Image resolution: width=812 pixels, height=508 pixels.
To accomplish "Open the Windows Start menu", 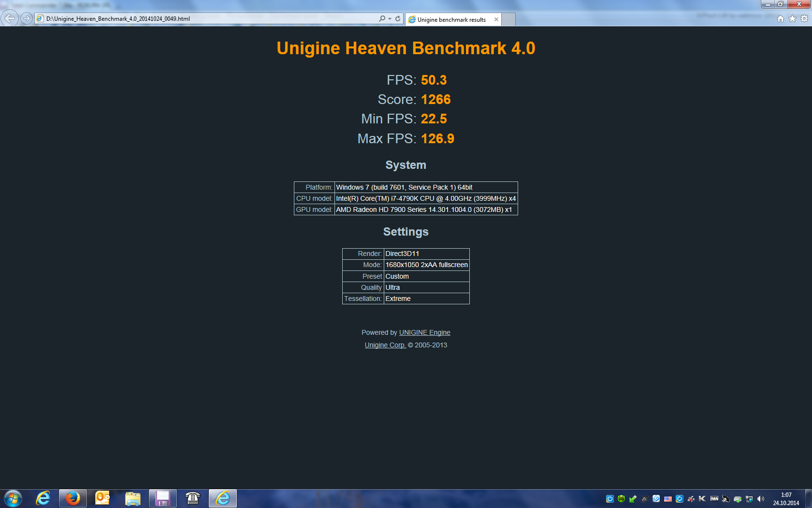I will pos(13,498).
